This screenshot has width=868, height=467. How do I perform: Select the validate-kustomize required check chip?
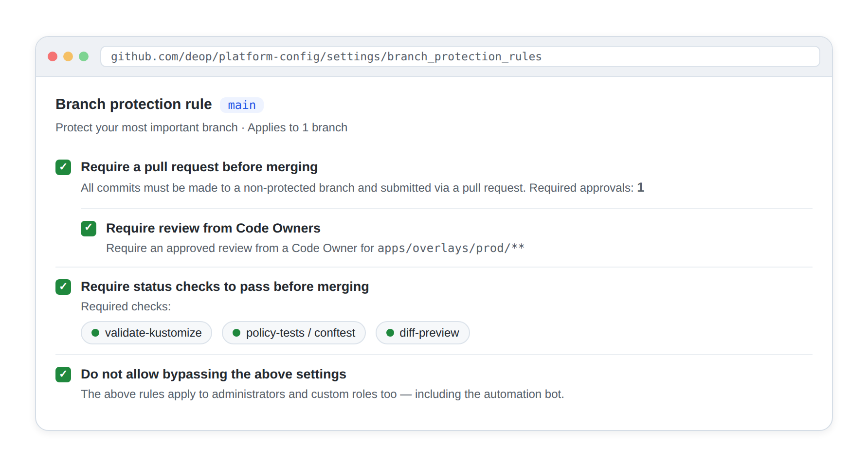tap(146, 333)
